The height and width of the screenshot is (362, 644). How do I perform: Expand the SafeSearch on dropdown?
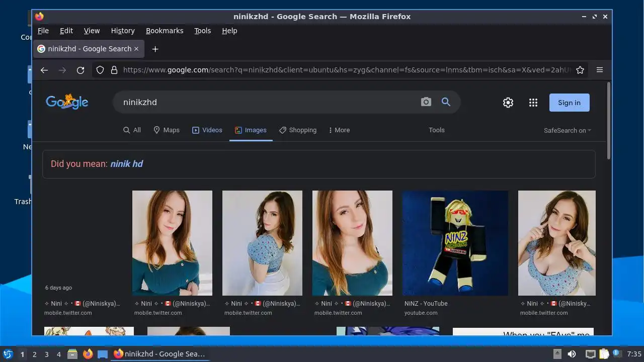point(568,130)
